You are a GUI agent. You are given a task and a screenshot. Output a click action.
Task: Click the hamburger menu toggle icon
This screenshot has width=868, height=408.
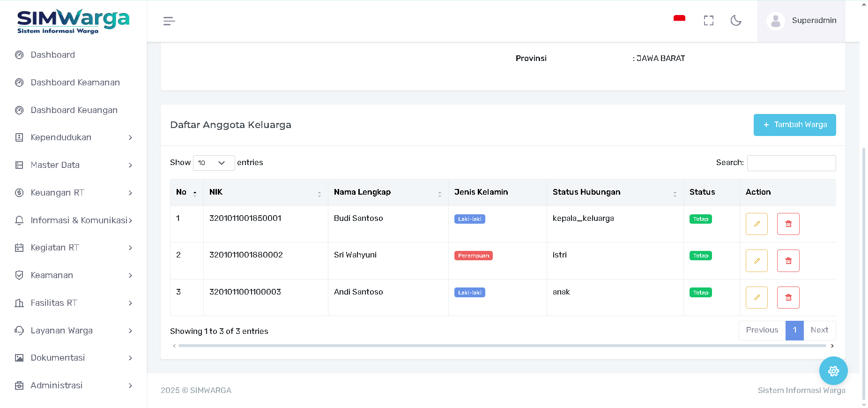[x=169, y=21]
